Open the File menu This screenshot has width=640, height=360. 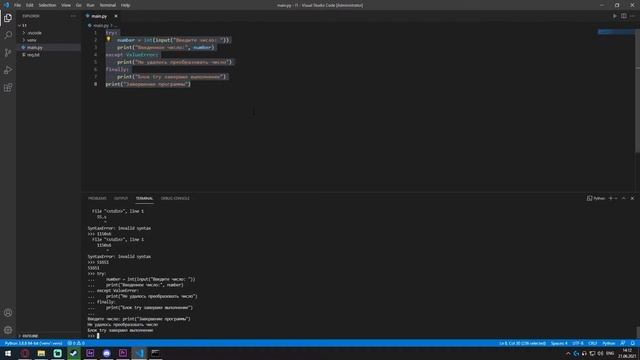(x=18, y=5)
